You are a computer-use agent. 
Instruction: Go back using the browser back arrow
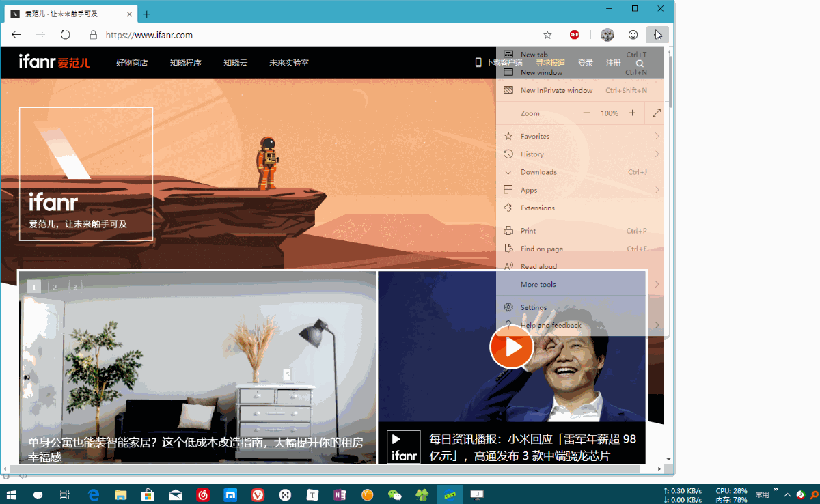point(16,35)
